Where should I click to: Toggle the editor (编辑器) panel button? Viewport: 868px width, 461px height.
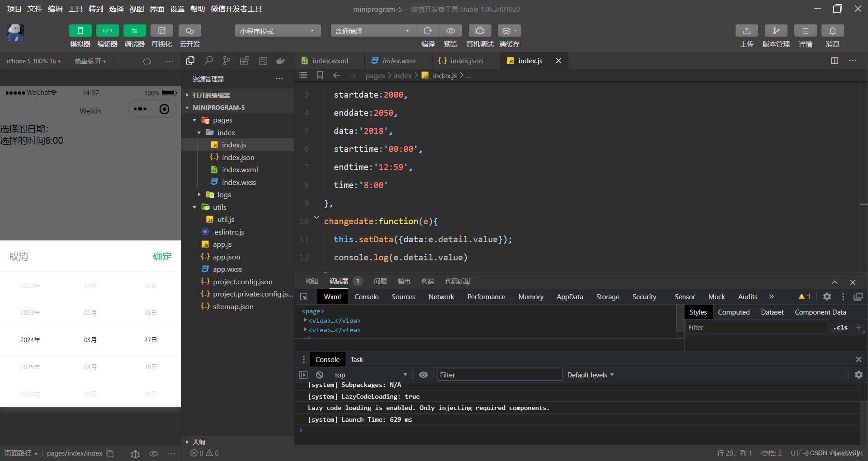pos(107,31)
